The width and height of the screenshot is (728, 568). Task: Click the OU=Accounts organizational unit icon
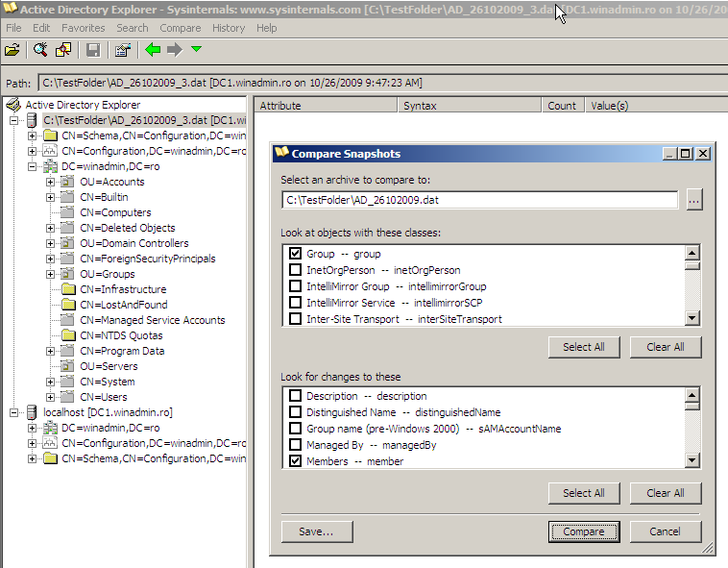67,182
